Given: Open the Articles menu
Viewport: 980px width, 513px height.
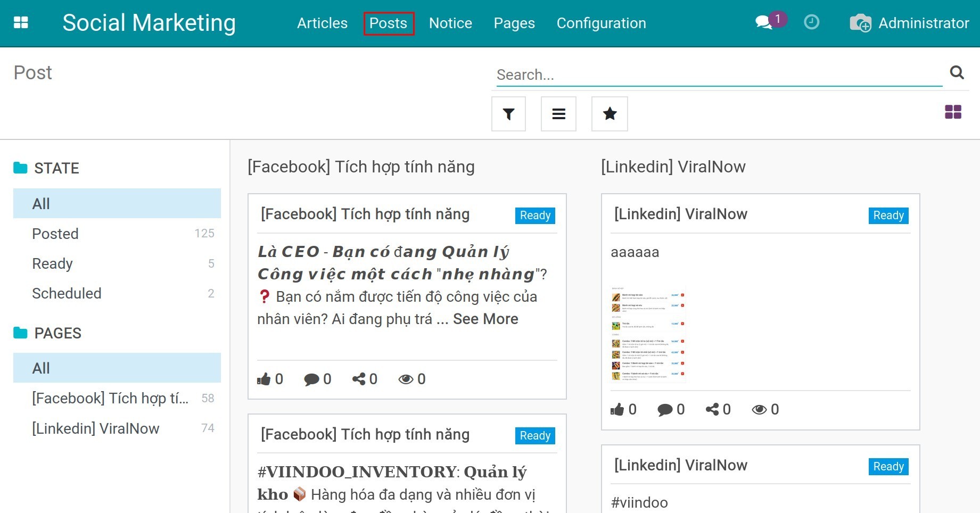Looking at the screenshot, I should click(x=322, y=23).
